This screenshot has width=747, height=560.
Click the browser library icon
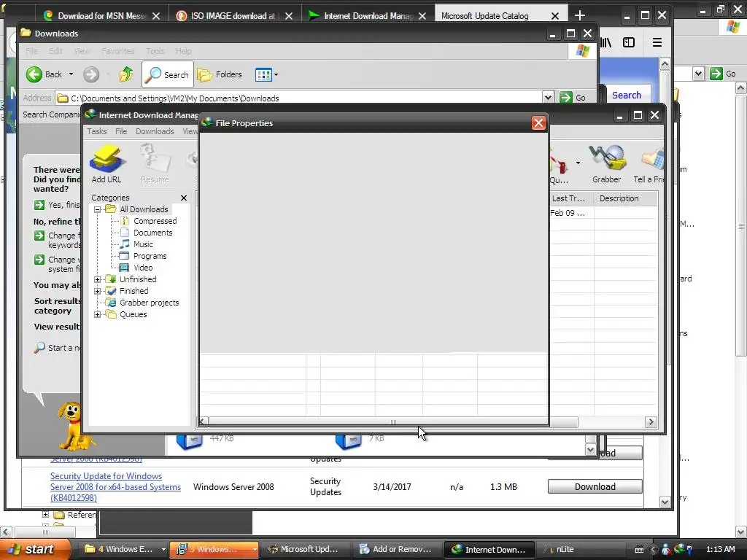[605, 42]
